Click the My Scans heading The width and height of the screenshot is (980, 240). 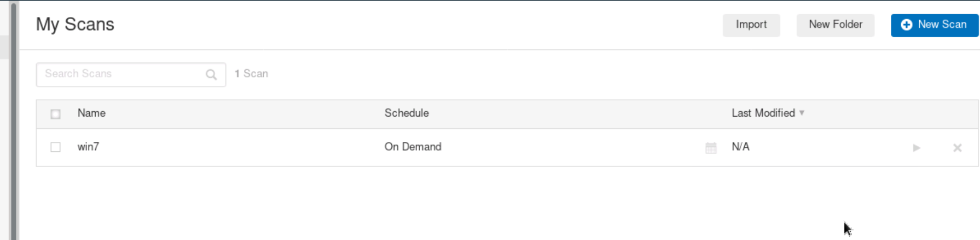[x=75, y=24]
